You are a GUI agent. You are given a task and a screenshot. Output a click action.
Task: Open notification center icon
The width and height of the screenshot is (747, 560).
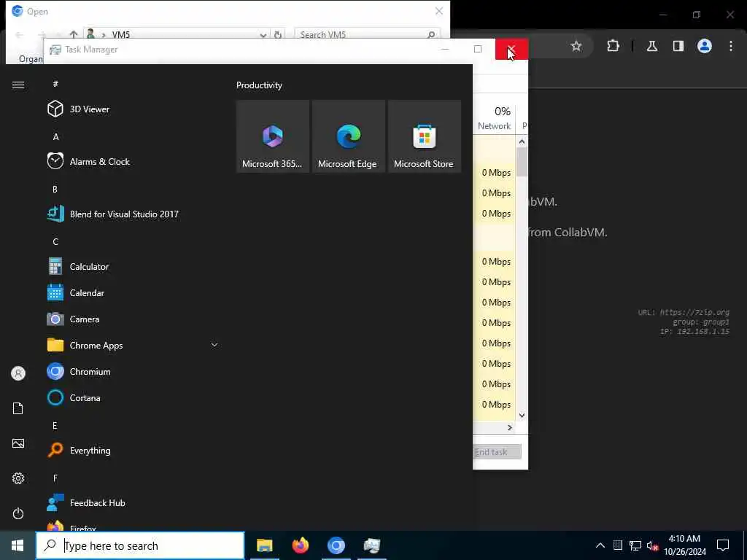point(723,545)
